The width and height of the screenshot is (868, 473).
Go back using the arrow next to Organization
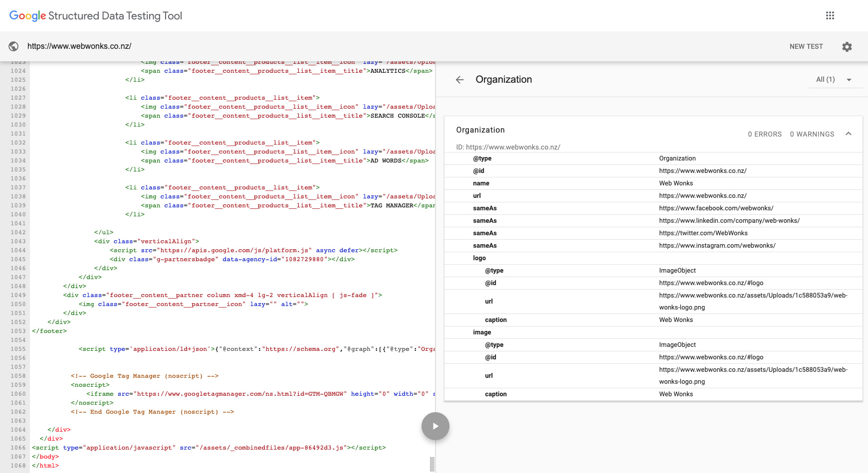460,80
